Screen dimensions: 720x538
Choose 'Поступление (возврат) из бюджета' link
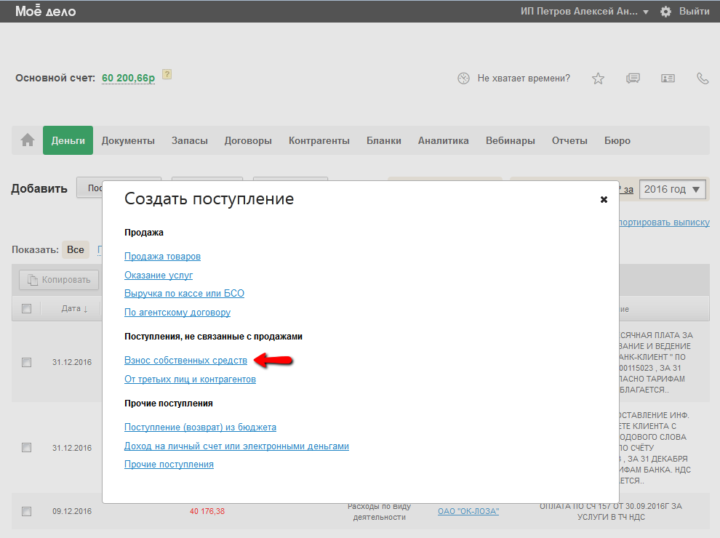(200, 427)
